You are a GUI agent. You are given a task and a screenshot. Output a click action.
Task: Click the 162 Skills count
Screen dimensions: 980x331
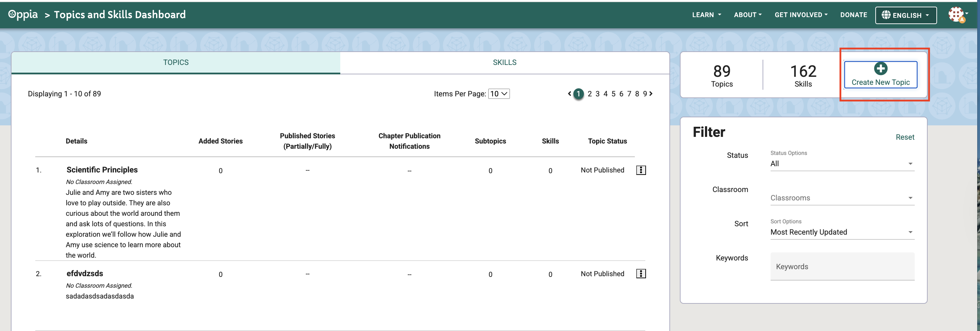pyautogui.click(x=803, y=75)
